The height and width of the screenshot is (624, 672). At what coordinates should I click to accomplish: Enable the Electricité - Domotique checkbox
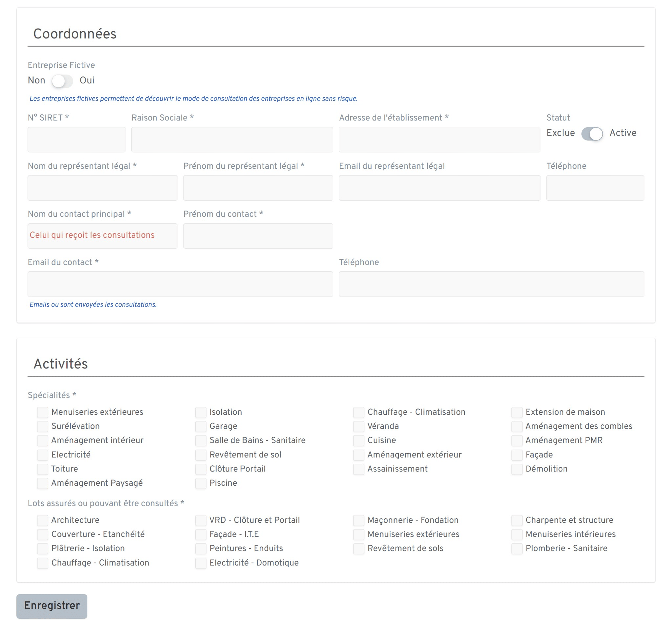201,563
